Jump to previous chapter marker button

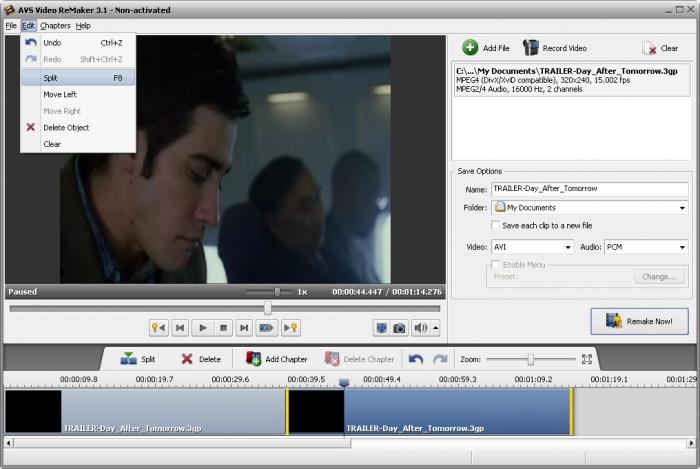[x=158, y=328]
